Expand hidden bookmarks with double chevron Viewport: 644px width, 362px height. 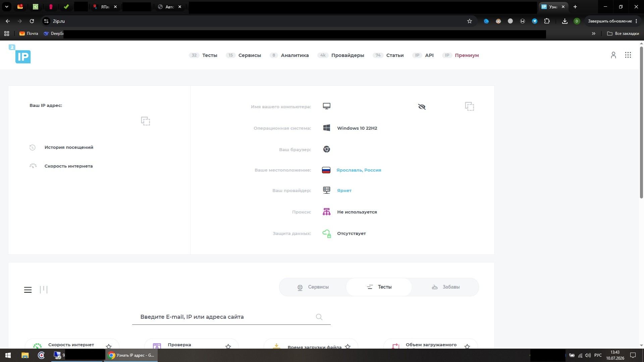[594, 34]
